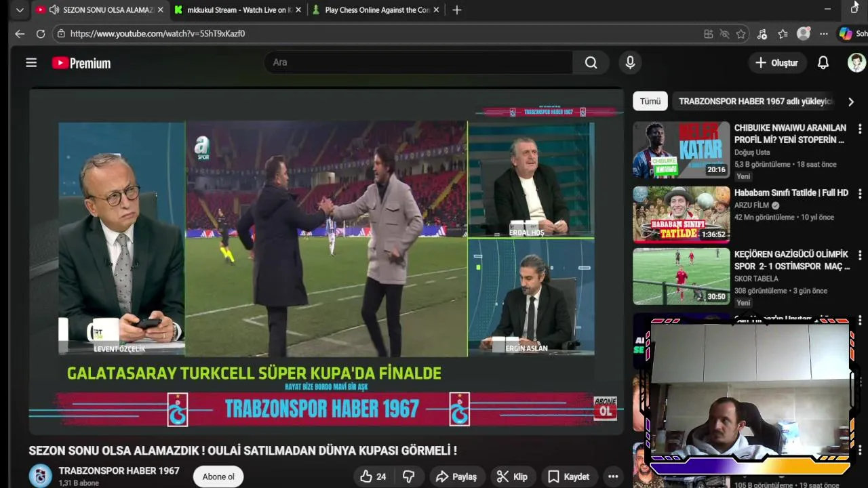Click the address bar URL
Screen dimensions: 868x488
157,33
